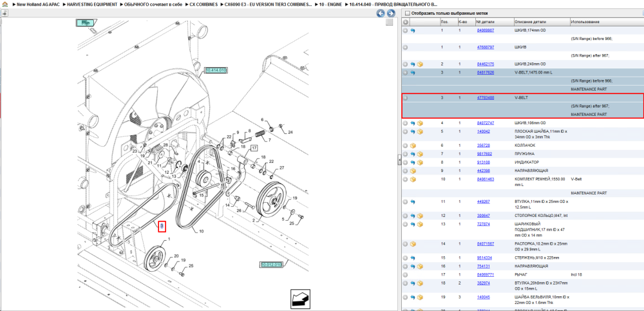Click blue arrow icon for part 84462175
644x311 pixels.
pos(413,64)
